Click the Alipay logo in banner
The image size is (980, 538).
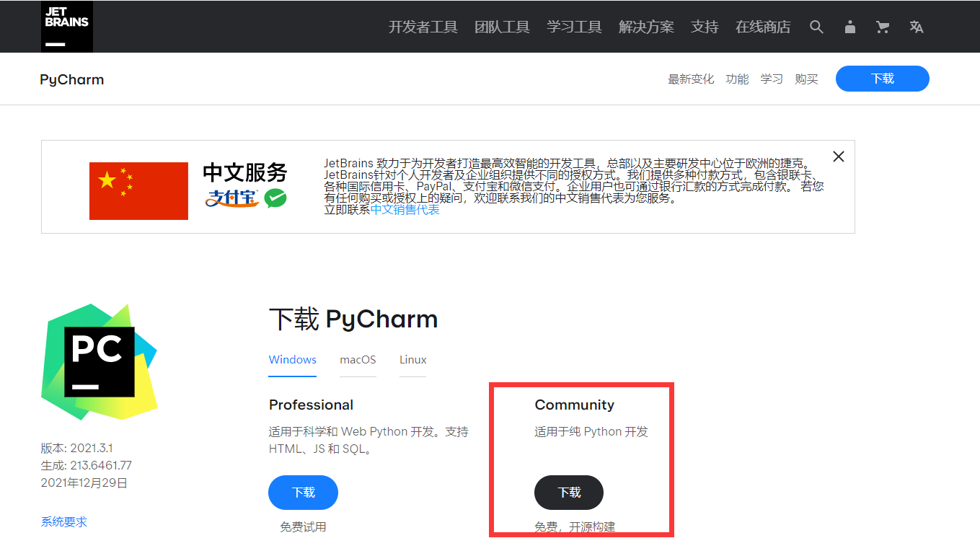232,198
